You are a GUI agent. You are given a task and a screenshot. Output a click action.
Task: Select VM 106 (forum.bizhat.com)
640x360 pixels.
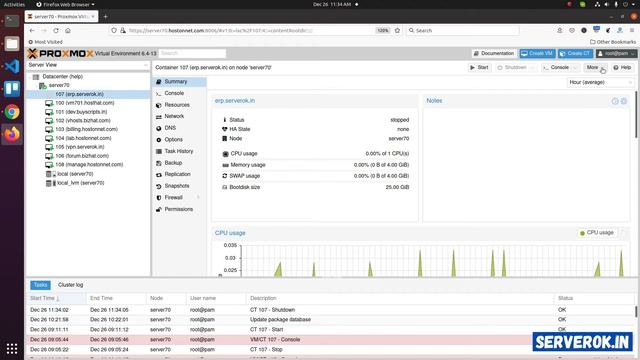88,156
